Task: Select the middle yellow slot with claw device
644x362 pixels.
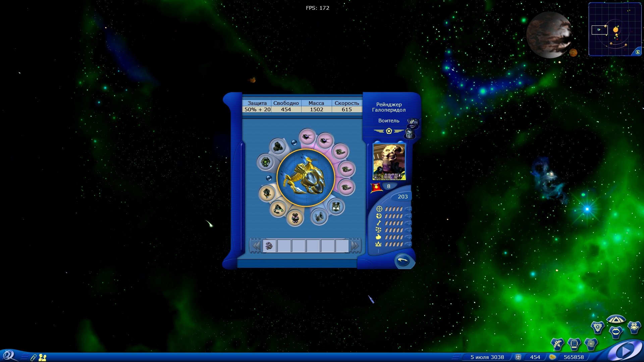Action: (278, 209)
